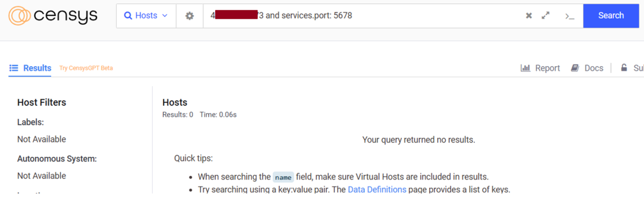This screenshot has height=215, width=644.
Task: Click the list icon beside Results
Action: (x=14, y=68)
